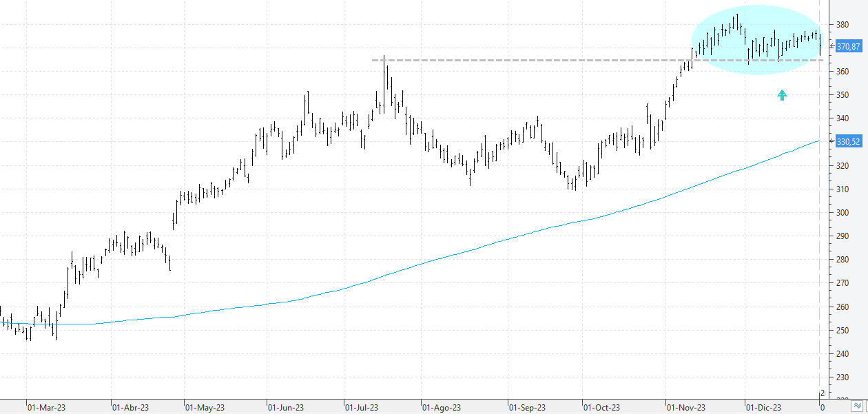868x414 pixels.
Task: Click the 270 value on the price axis
Action: pos(843,283)
